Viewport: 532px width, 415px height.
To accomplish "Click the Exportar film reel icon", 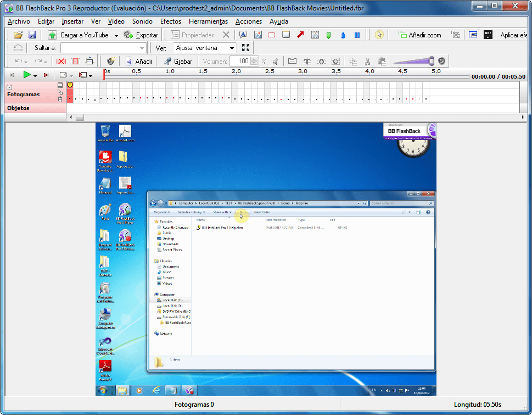I will (128, 35).
